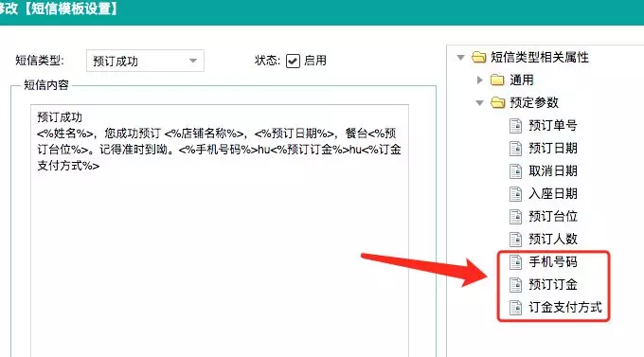Click the folder icon of 短信类型相关属性
The width and height of the screenshot is (644, 357).
478,57
